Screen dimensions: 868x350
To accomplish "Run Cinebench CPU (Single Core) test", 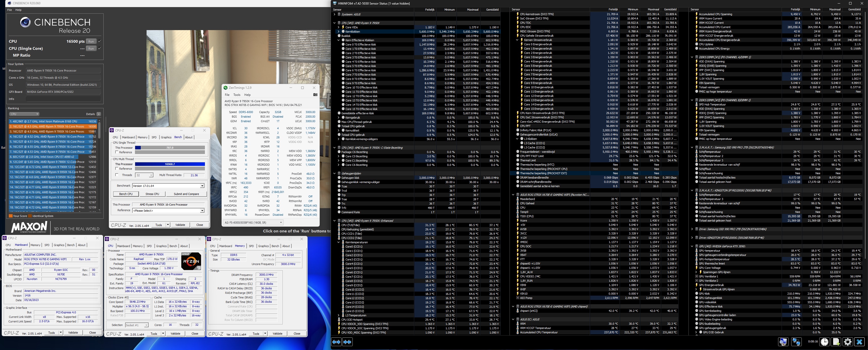I will pyautogui.click(x=91, y=49).
